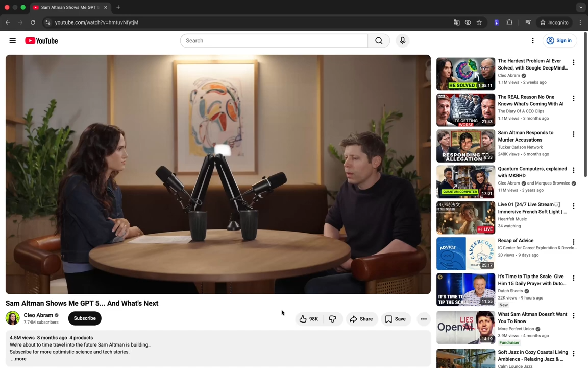Open options for 'Quantum Computers, explained with MKBHD'
This screenshot has width=588, height=368.
tap(573, 170)
